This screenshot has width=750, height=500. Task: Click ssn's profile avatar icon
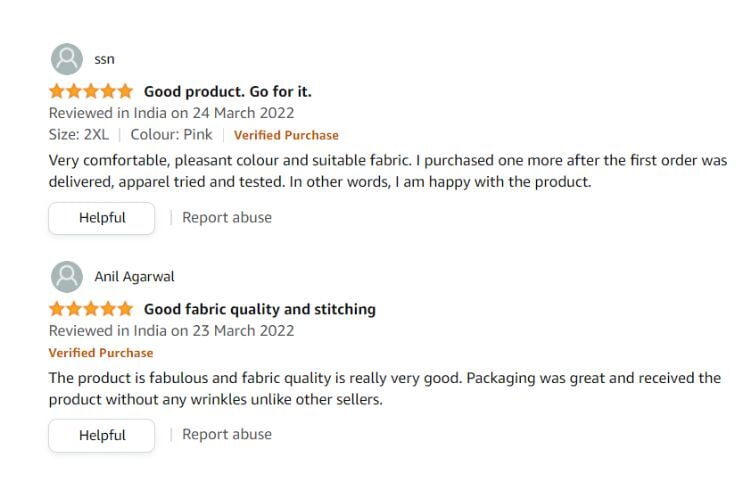point(66,59)
